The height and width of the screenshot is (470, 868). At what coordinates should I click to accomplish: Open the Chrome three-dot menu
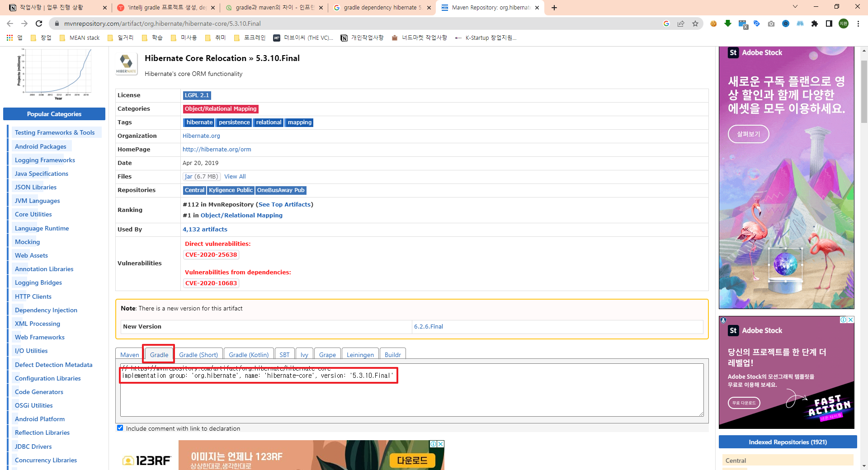[x=858, y=23]
